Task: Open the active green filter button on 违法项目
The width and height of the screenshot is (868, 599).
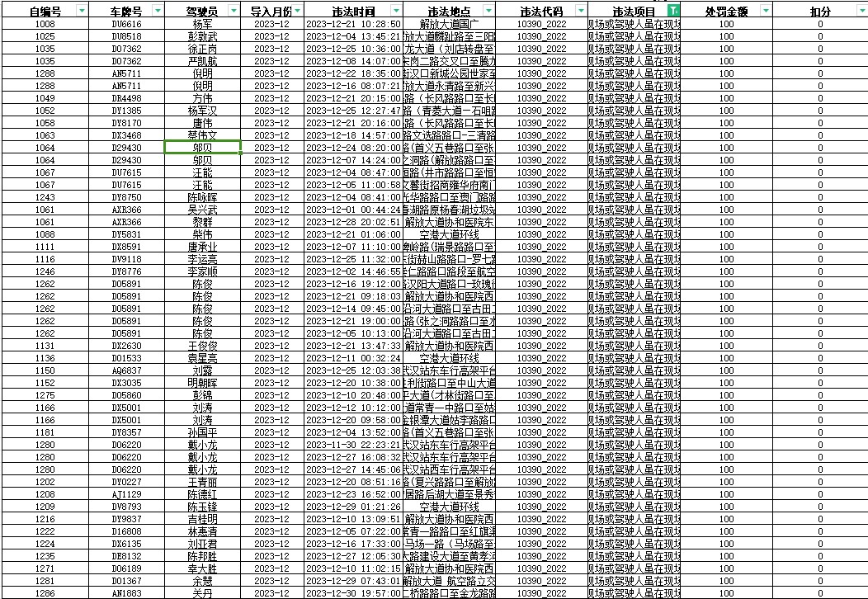Action: pyautogui.click(x=673, y=11)
